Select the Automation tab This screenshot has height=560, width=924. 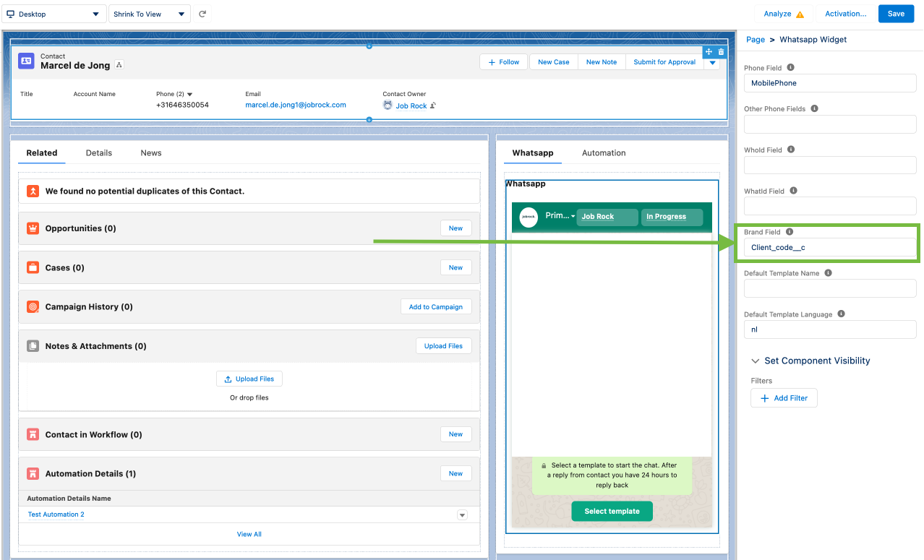604,153
